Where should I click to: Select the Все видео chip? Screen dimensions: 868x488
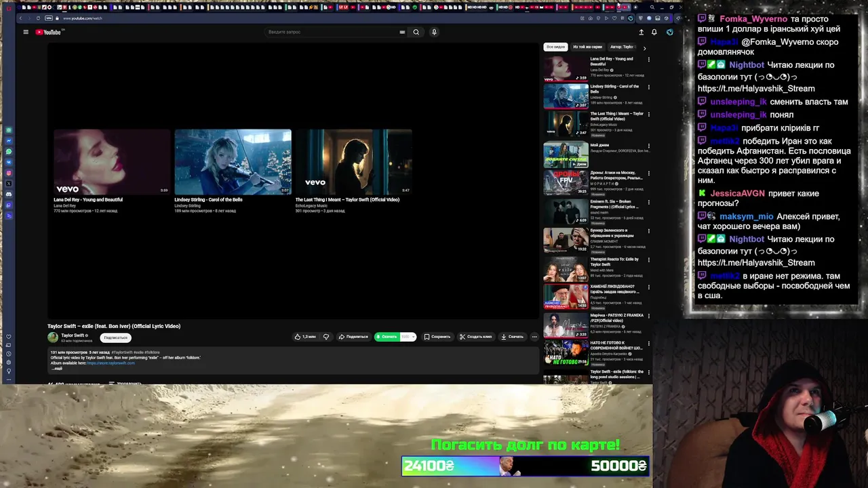555,47
